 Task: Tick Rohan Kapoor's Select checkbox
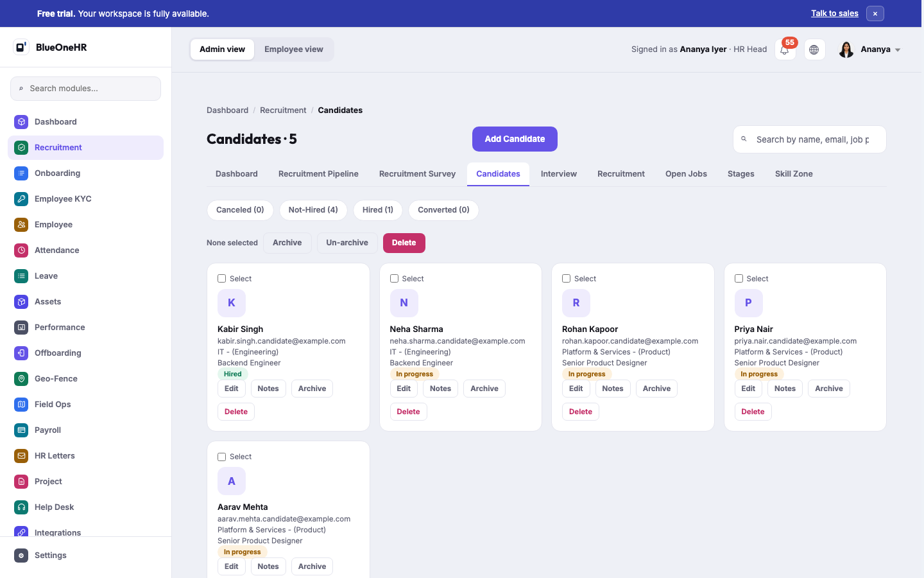tap(567, 279)
